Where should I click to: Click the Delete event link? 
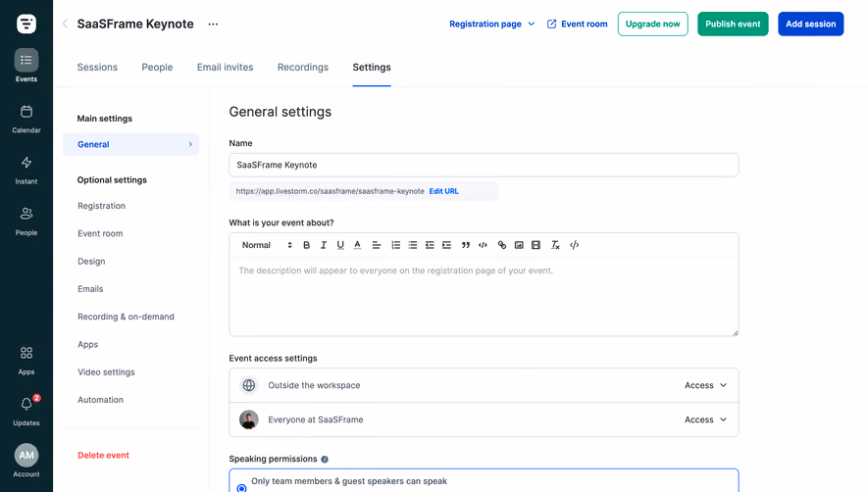point(103,455)
